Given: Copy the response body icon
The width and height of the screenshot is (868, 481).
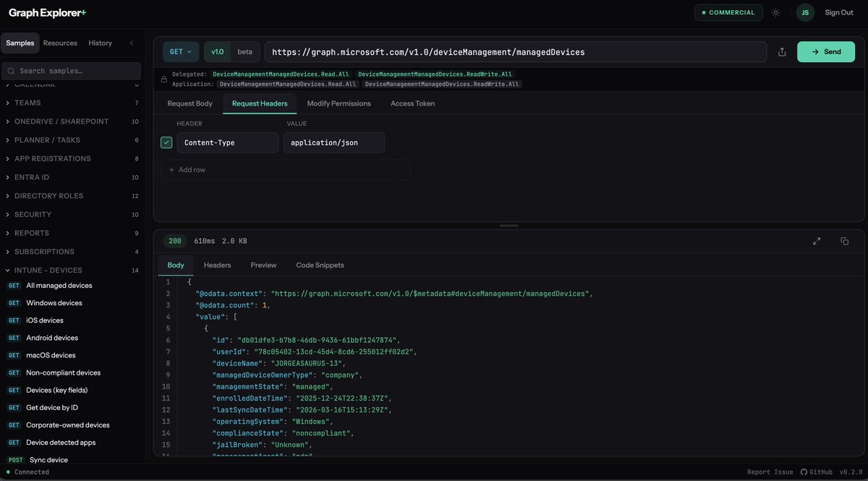Looking at the screenshot, I should (844, 241).
